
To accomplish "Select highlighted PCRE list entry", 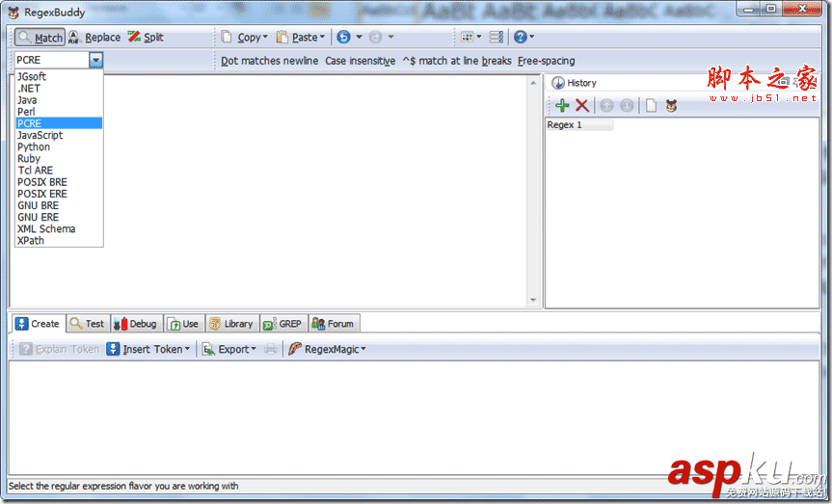I will 59,123.
